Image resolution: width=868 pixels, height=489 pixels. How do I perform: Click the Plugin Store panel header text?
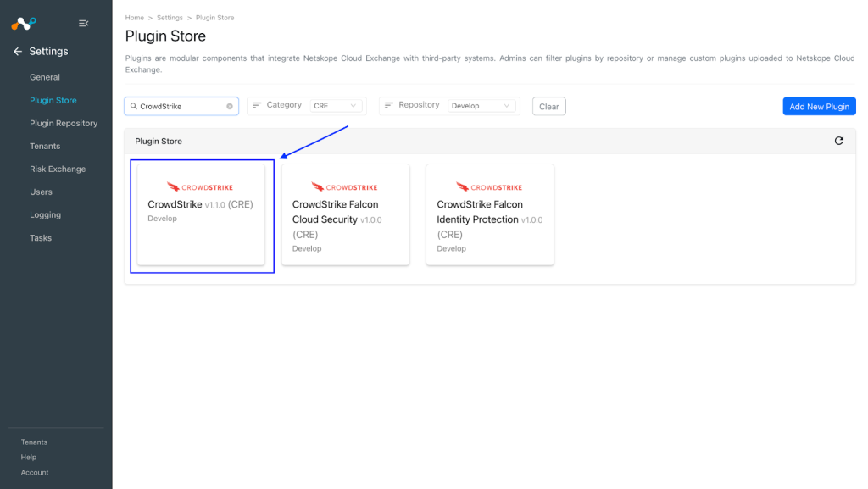point(159,141)
